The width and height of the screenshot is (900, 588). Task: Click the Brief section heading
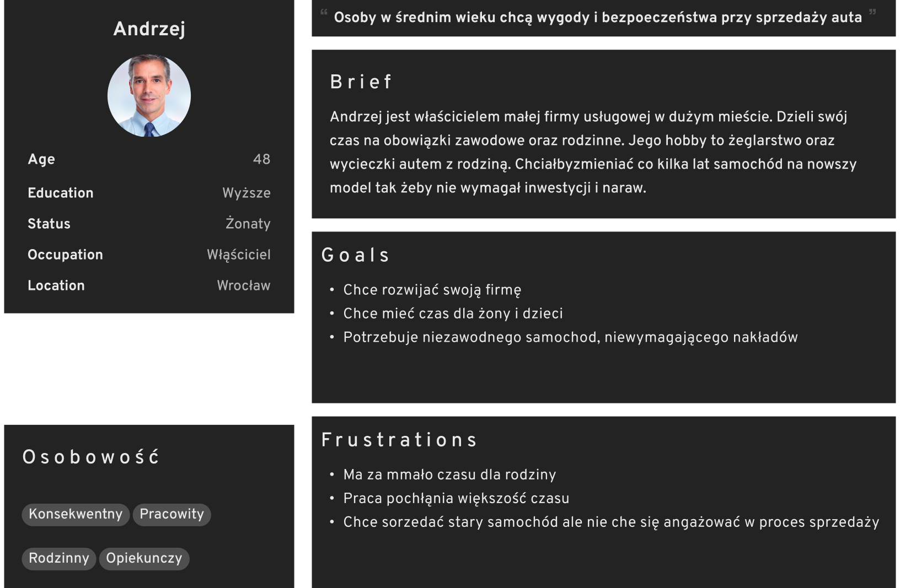[x=361, y=82]
